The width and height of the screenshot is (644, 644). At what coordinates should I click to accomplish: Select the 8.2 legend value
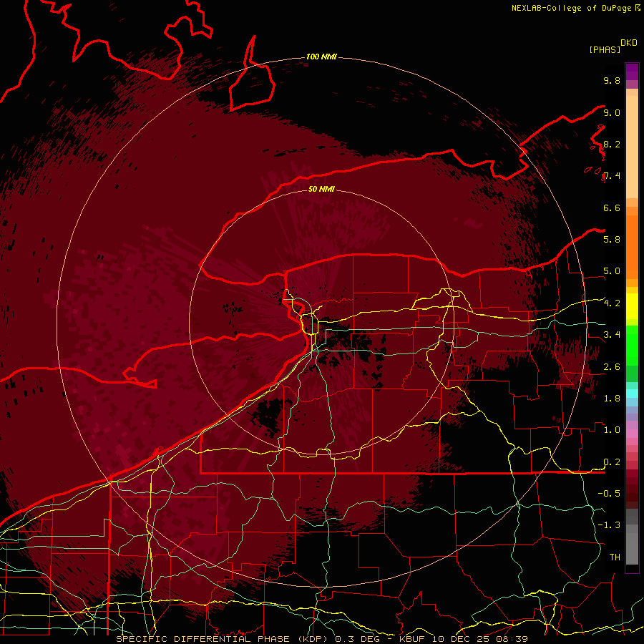point(612,144)
